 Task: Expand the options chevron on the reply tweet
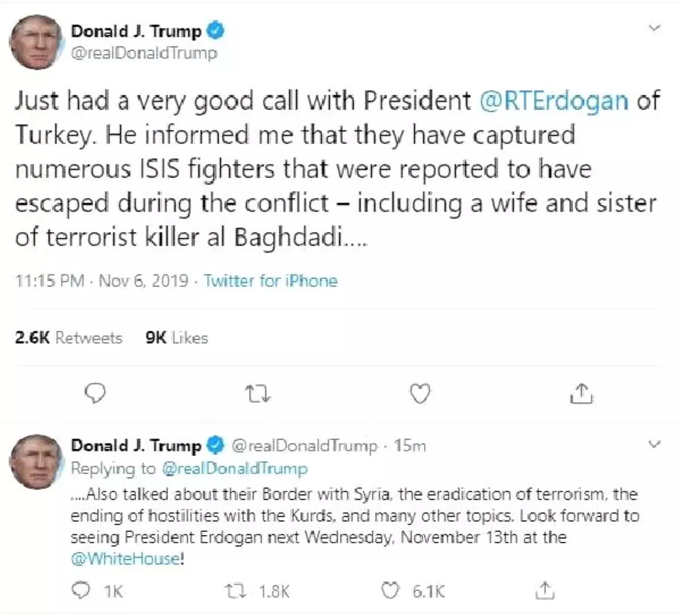(x=655, y=444)
